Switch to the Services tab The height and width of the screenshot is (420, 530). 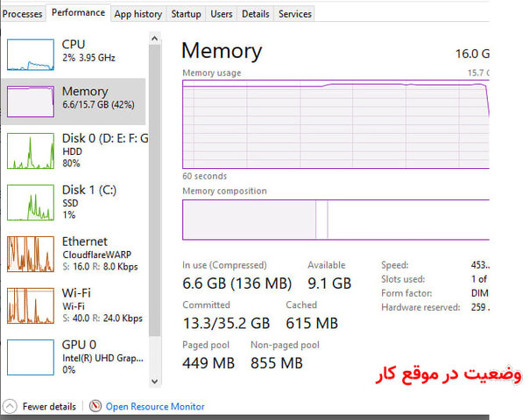pos(294,14)
